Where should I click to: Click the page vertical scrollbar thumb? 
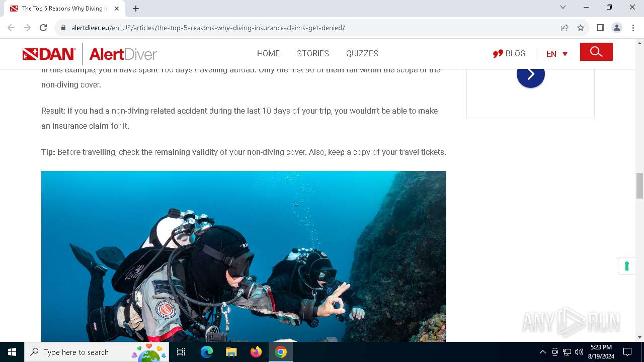639,186
